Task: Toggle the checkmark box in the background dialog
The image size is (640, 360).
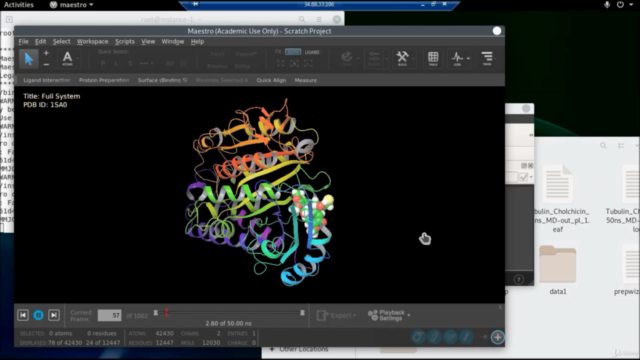Action: tap(523, 177)
